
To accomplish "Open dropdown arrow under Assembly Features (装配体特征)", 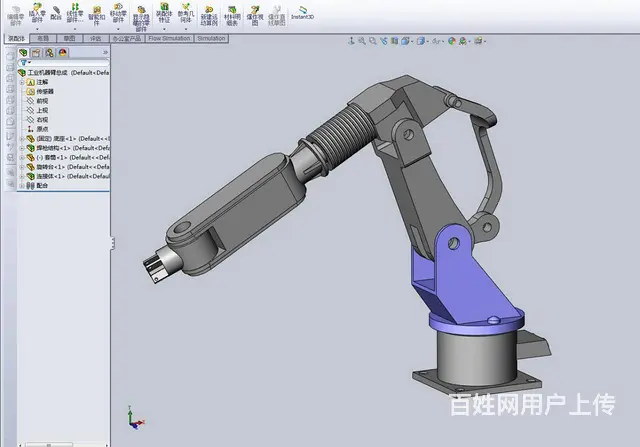I will 164,29.
